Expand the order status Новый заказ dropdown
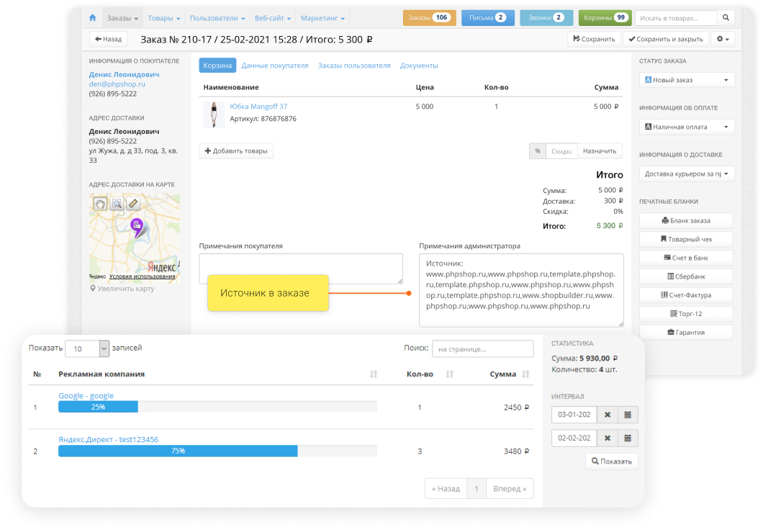The width and height of the screenshot is (763, 532). (687, 80)
